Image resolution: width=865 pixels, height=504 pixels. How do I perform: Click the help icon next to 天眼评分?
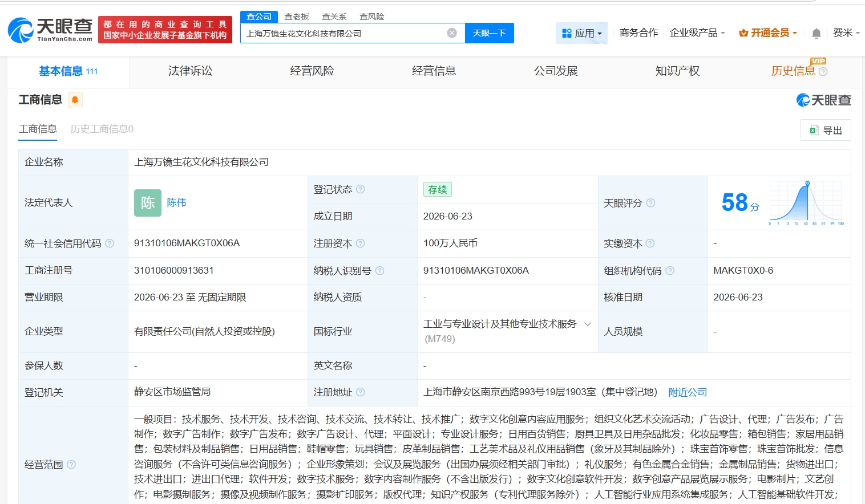650,203
